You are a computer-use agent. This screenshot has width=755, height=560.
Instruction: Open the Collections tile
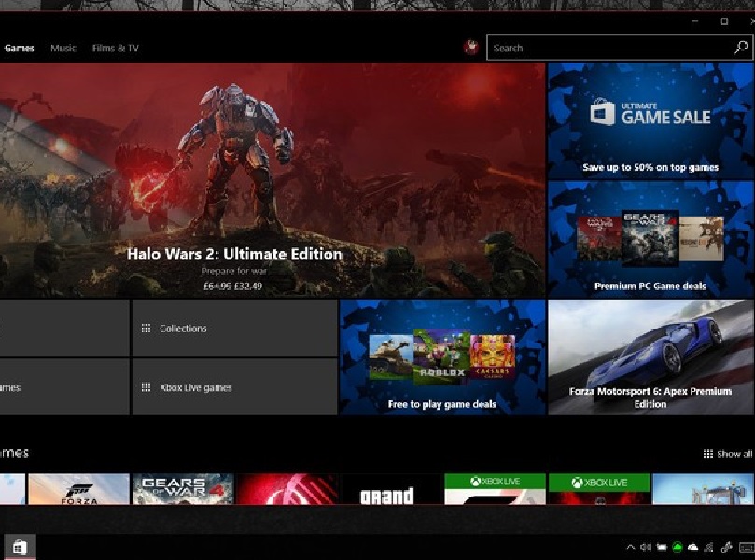[234, 329]
